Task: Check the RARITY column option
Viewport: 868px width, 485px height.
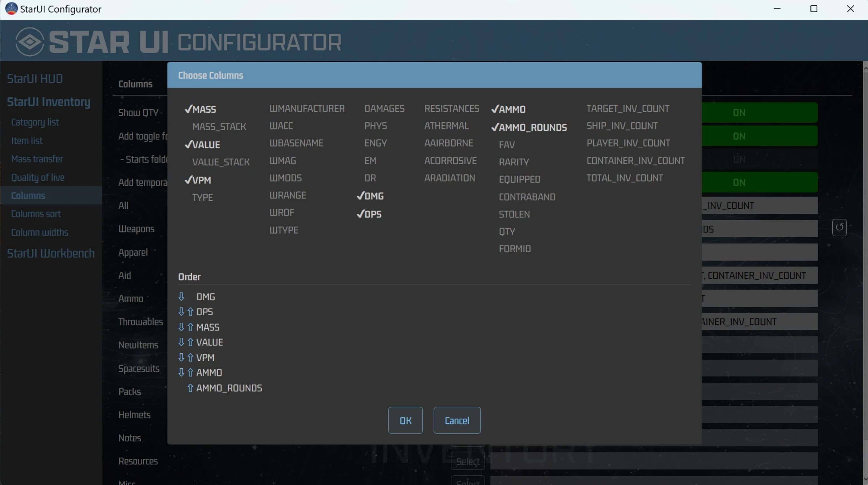Action: pyautogui.click(x=514, y=162)
